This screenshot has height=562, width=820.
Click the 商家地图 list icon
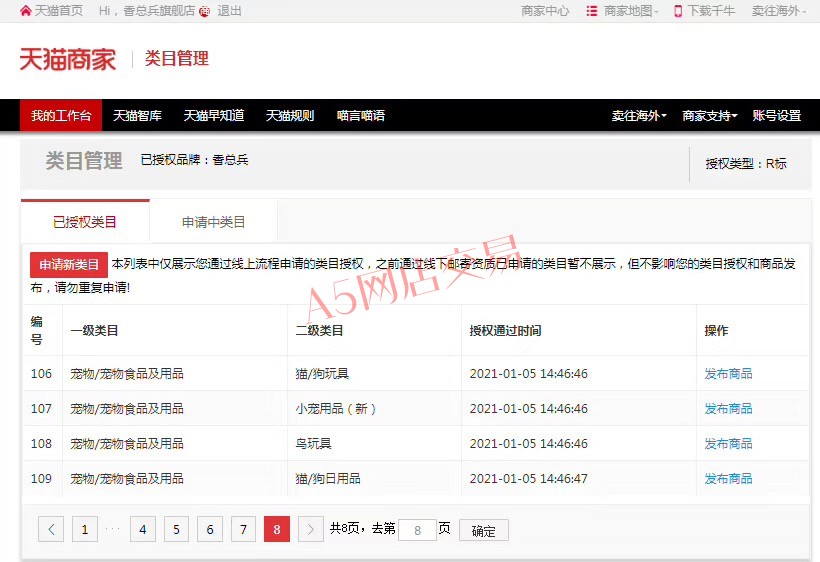591,10
